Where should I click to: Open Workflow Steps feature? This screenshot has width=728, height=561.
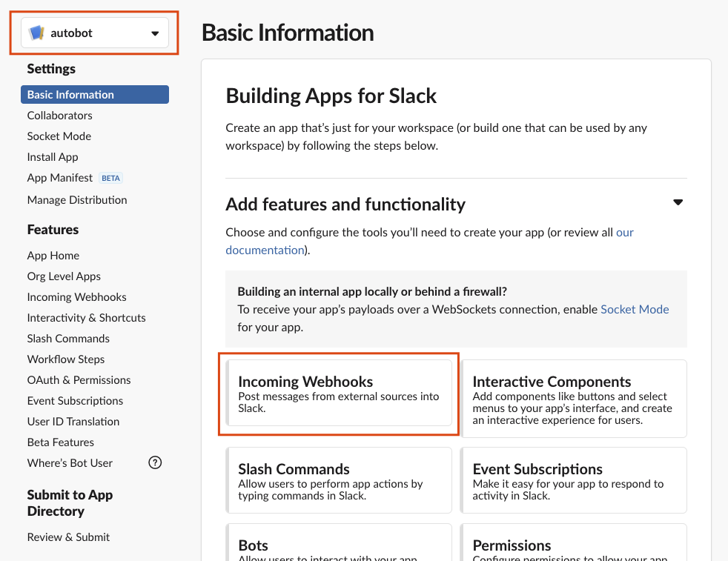click(65, 359)
